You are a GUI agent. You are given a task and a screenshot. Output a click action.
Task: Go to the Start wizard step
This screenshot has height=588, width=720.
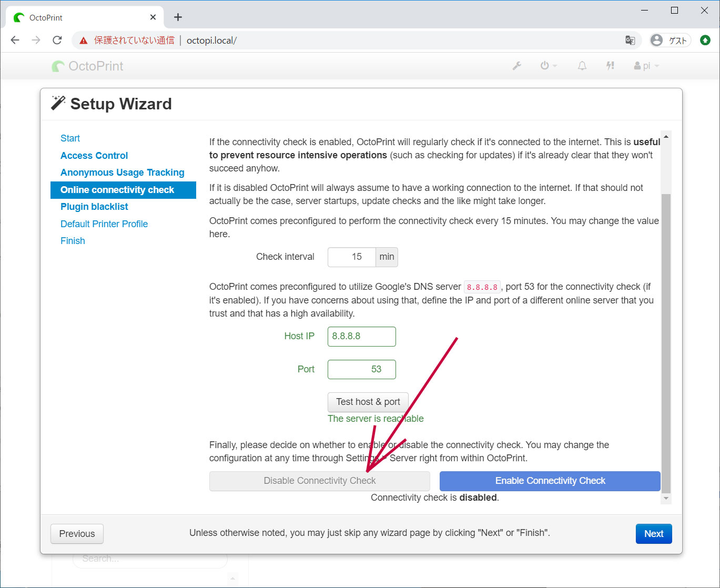point(70,138)
